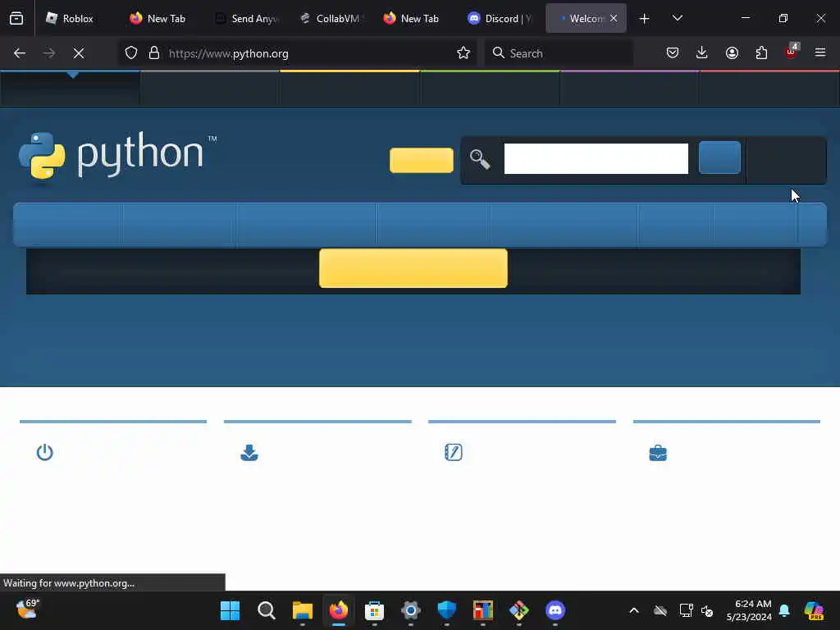Open the notifications bell icon

[x=784, y=610]
